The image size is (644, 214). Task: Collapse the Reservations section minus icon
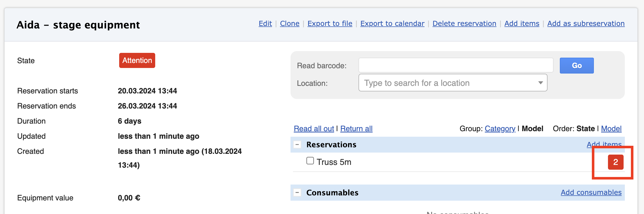coord(297,145)
